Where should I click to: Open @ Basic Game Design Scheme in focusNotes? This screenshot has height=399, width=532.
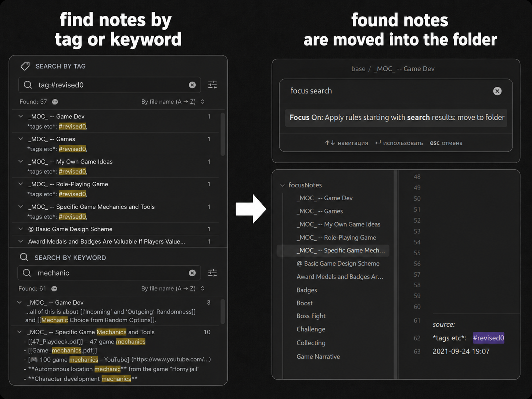click(x=338, y=263)
